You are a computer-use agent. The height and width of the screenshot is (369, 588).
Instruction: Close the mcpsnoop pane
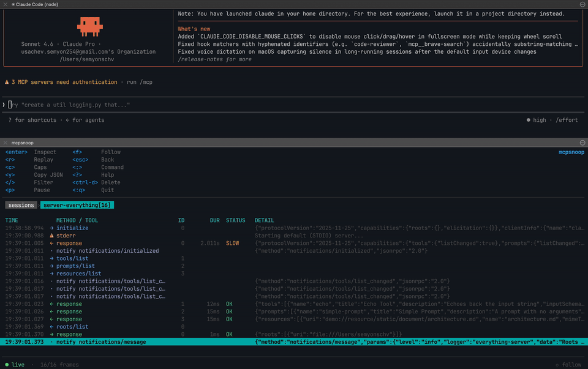[x=6, y=143]
